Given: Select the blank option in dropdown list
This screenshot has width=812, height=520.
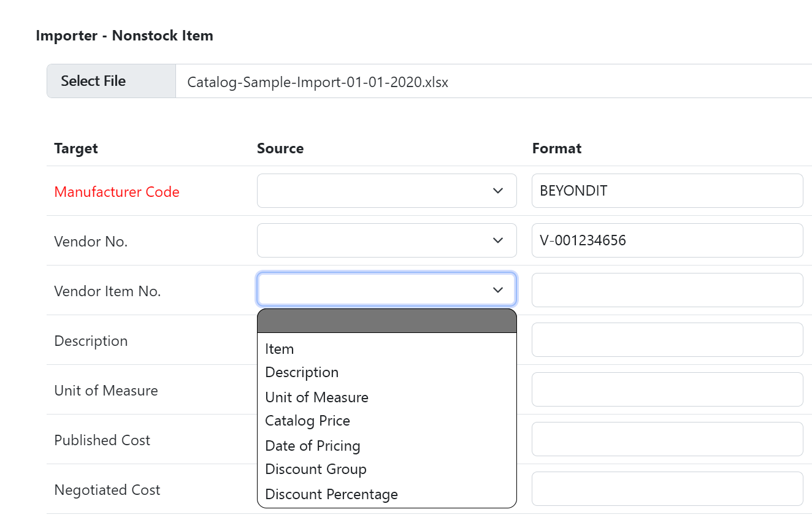Looking at the screenshot, I should [x=386, y=321].
